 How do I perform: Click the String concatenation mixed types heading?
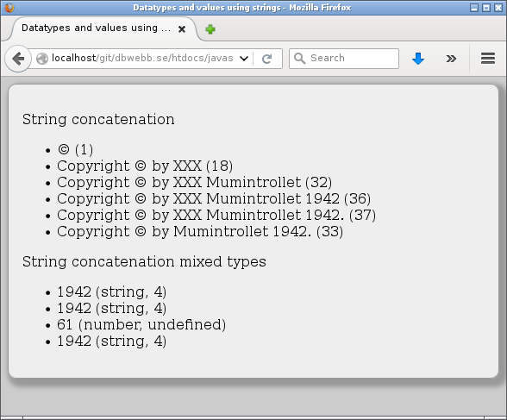(144, 261)
